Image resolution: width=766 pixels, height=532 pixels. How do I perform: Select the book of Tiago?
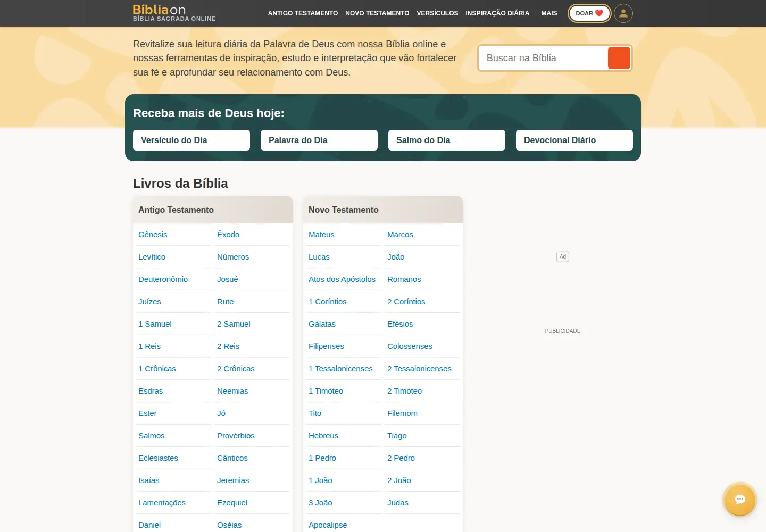point(397,436)
